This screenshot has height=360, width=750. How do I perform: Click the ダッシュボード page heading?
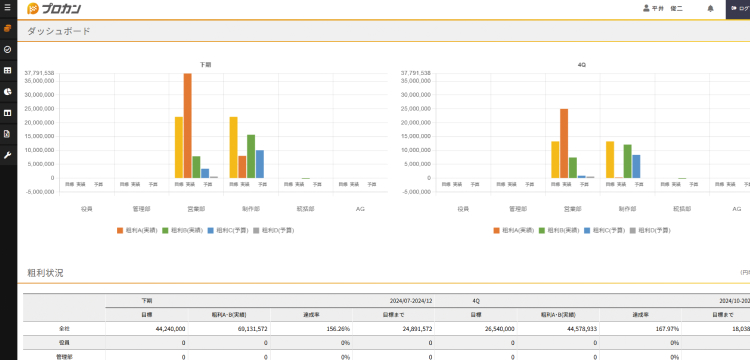(58, 31)
